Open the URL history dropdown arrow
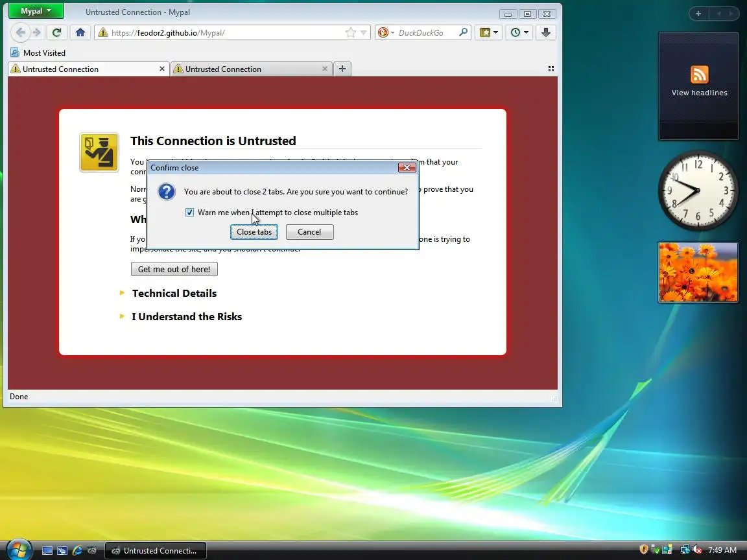This screenshot has width=747, height=560. [363, 32]
